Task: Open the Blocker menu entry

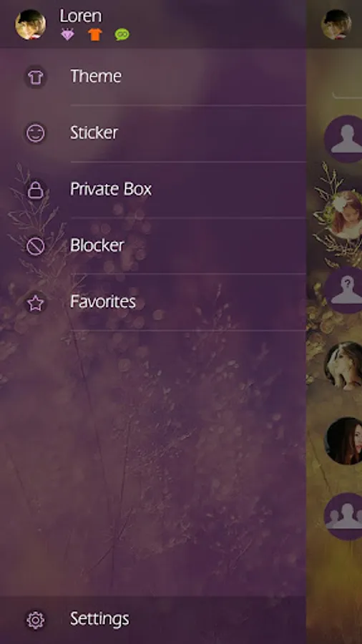Action: (153, 246)
